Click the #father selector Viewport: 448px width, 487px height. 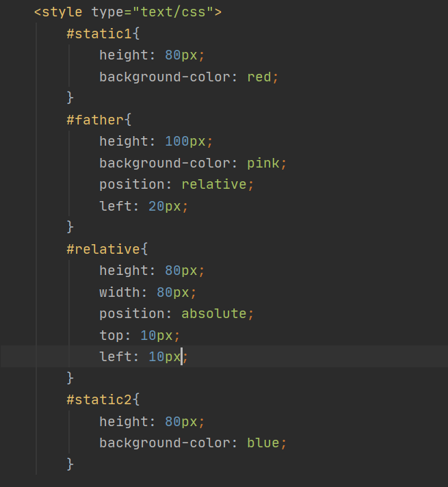click(95, 120)
